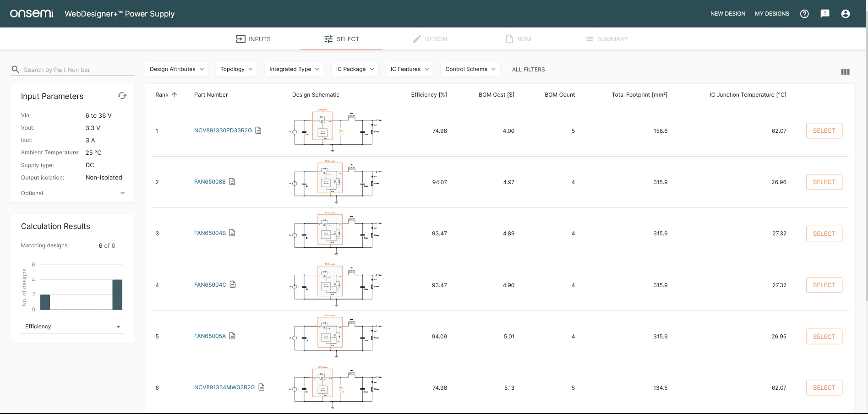The height and width of the screenshot is (414, 868).
Task: Click the onsemi logo
Action: [32, 14]
